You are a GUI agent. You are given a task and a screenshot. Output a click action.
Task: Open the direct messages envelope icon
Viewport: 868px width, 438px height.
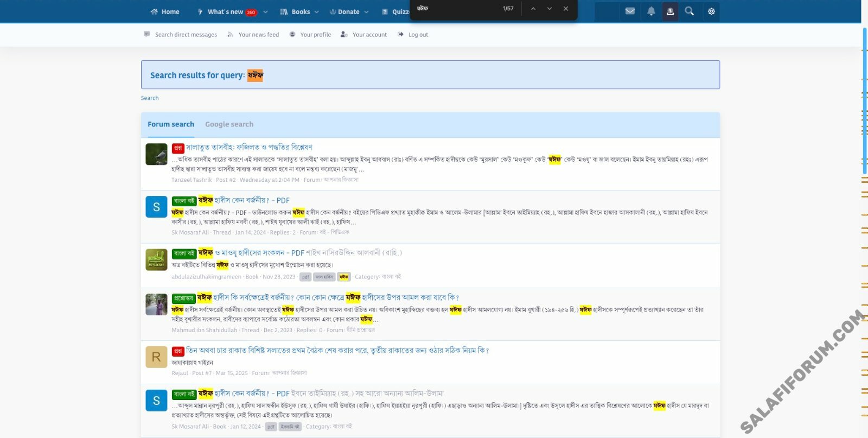[x=630, y=11]
